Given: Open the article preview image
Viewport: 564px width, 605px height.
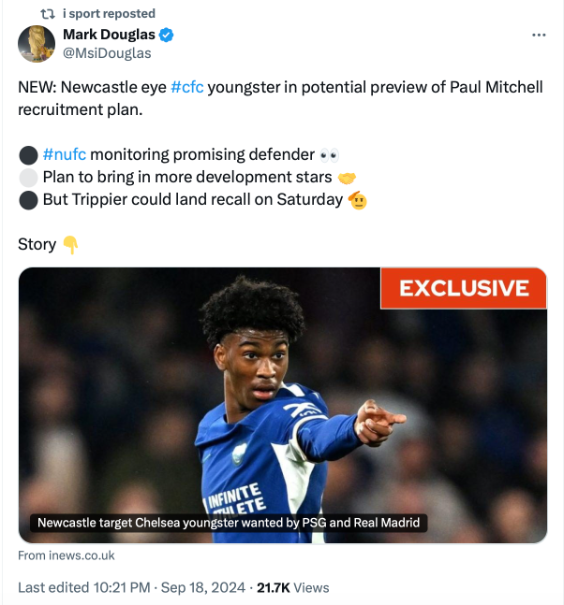Looking at the screenshot, I should pyautogui.click(x=283, y=405).
